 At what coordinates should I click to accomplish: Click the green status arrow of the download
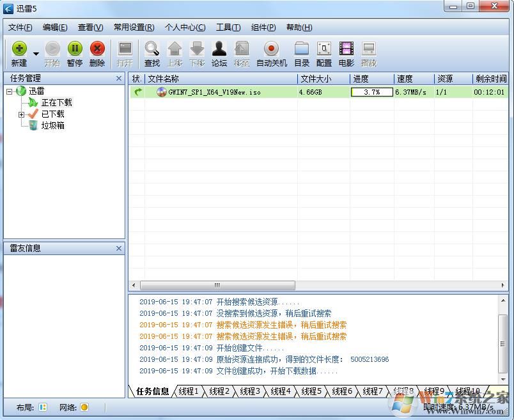point(138,92)
